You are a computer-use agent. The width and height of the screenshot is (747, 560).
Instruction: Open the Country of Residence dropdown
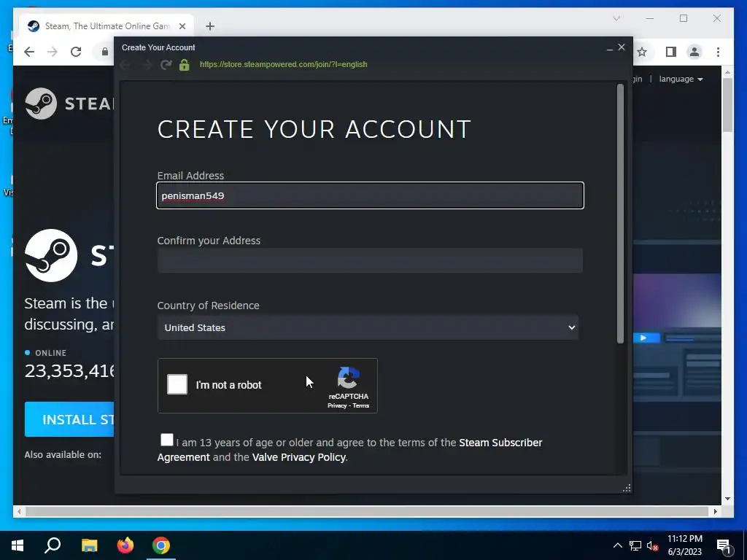click(x=368, y=327)
